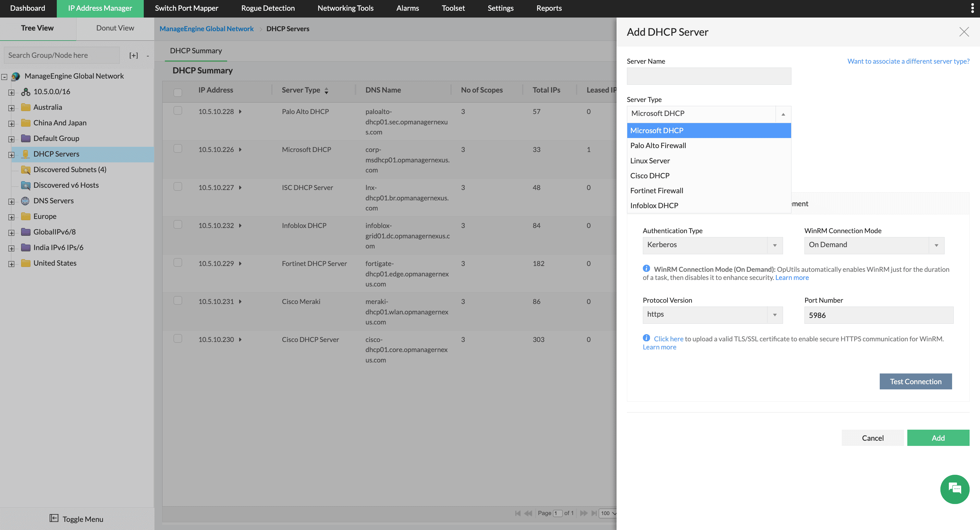
Task: Click the China And Japan folder icon
Action: pos(26,123)
